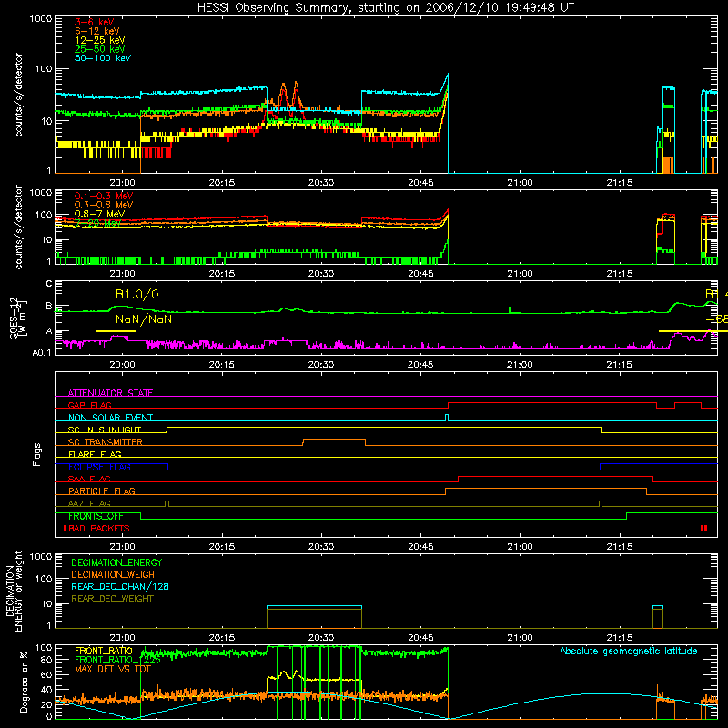Click counts/s/detector axis title of keV panel
Screen dimensions: 728x728
(18, 95)
